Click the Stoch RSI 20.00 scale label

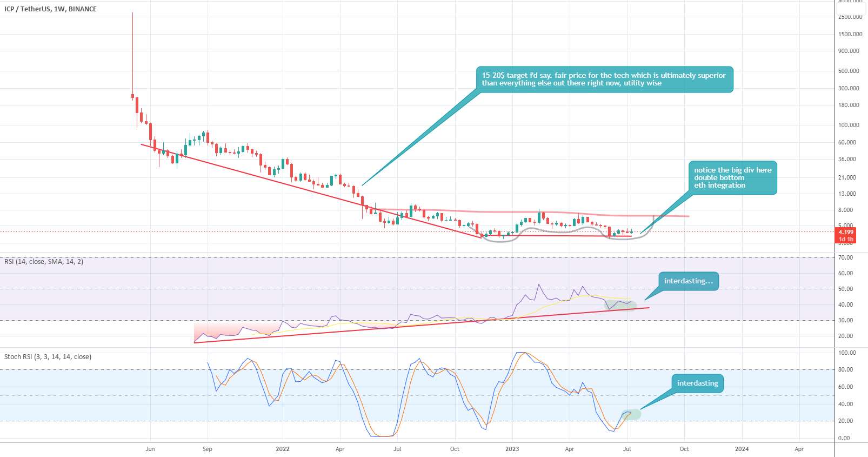pyautogui.click(x=846, y=421)
